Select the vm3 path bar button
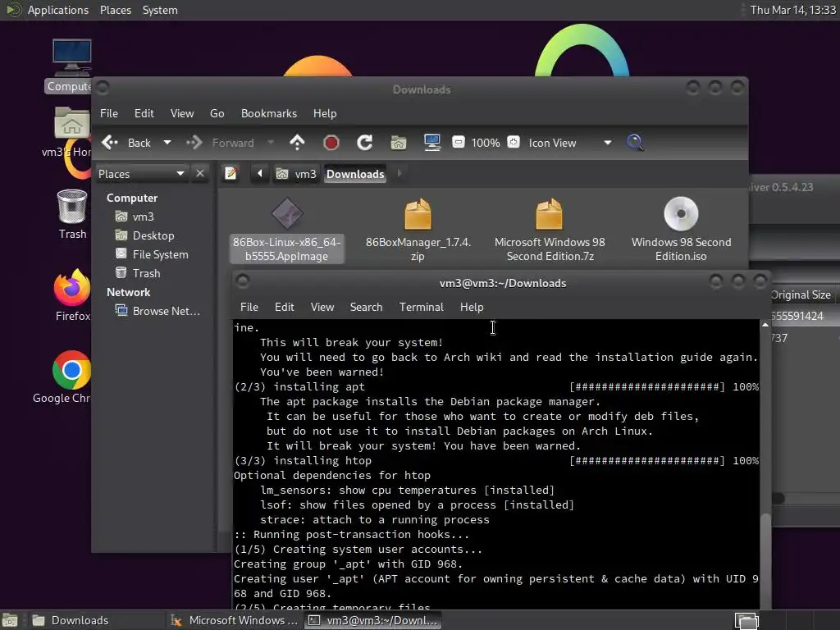 296,174
